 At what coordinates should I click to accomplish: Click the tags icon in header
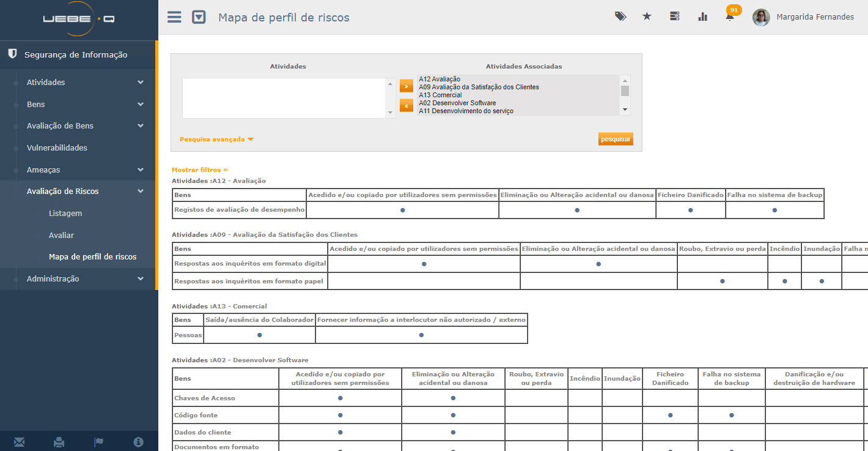620,17
